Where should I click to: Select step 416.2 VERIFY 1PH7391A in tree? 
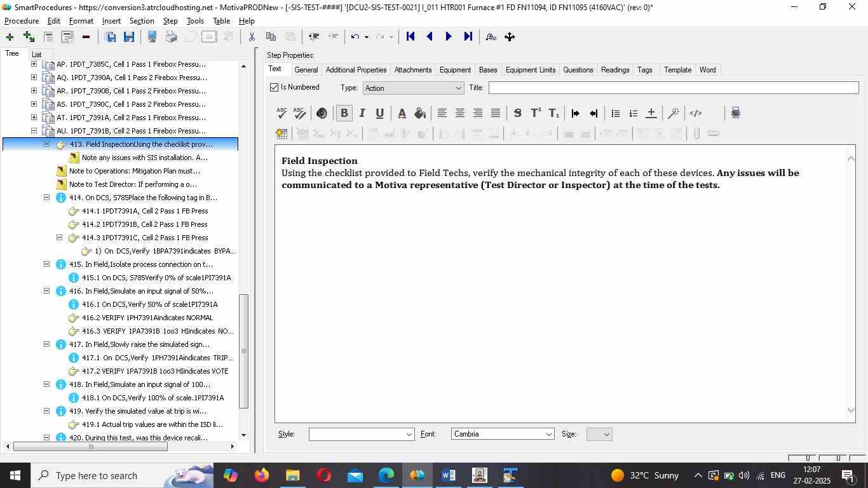(147, 318)
